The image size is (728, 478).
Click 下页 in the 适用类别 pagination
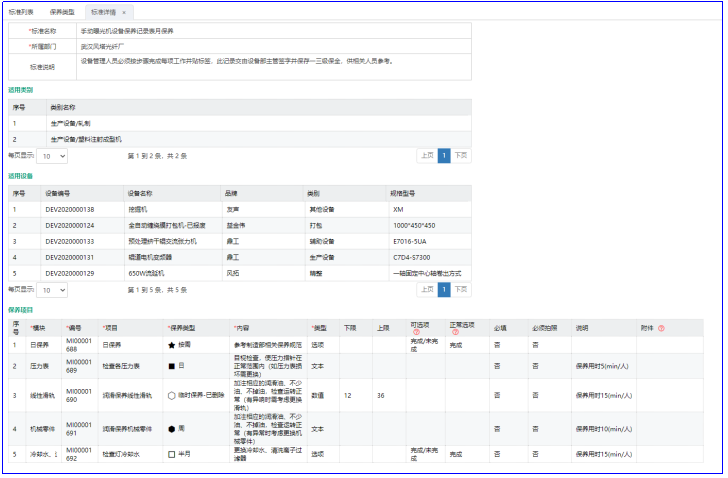click(x=460, y=156)
